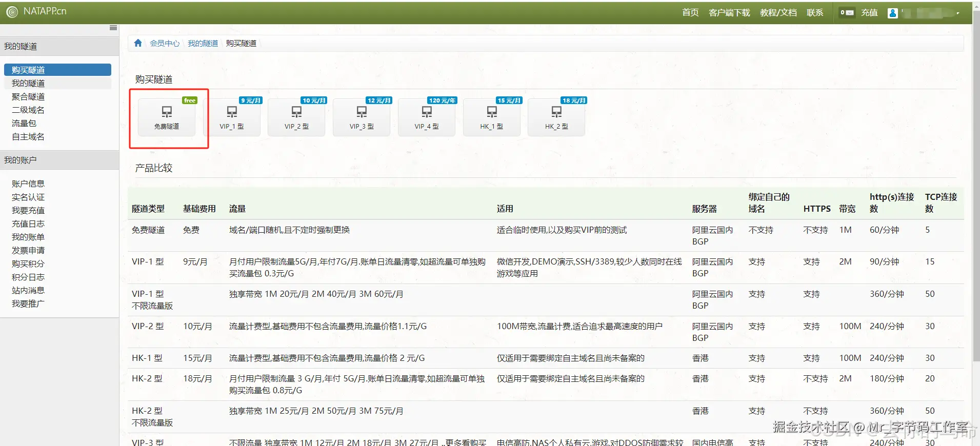Open 充值日志 in the sidebar

coord(28,224)
